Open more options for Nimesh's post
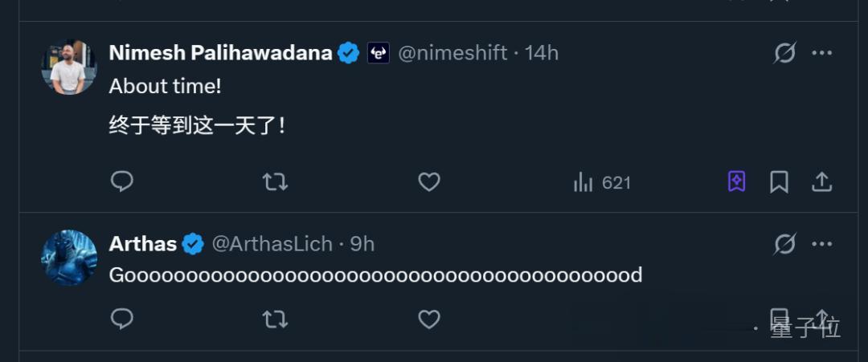 [821, 53]
